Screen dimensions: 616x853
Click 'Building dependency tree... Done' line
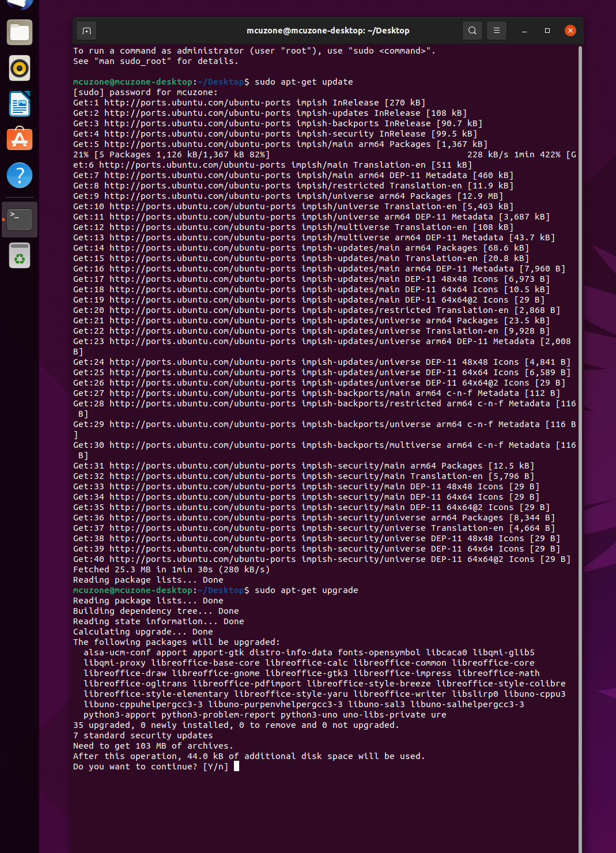[156, 611]
